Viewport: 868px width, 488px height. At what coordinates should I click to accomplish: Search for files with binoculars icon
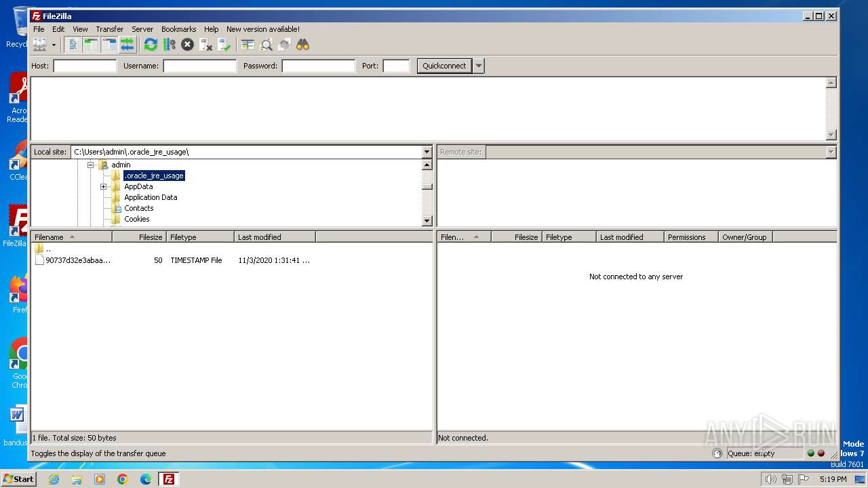point(302,45)
